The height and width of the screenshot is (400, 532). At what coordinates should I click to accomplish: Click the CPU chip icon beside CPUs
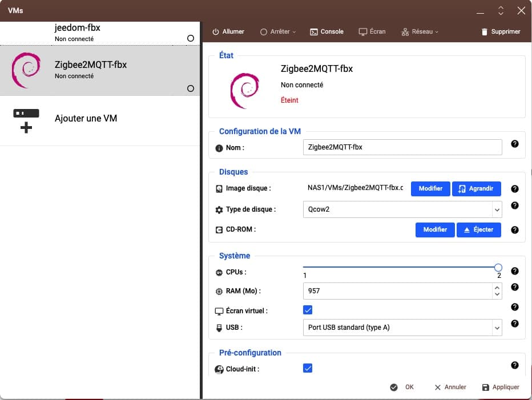219,272
